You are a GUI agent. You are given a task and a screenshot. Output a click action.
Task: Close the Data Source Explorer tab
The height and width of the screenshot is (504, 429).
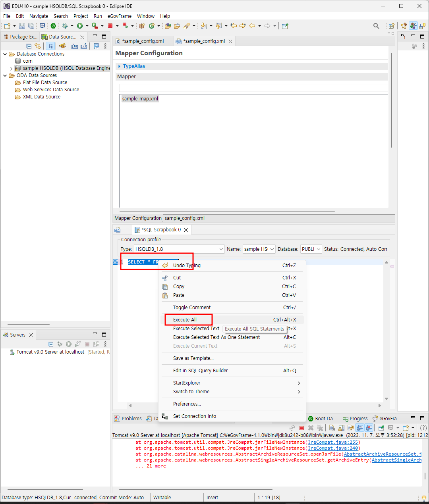pyautogui.click(x=82, y=37)
